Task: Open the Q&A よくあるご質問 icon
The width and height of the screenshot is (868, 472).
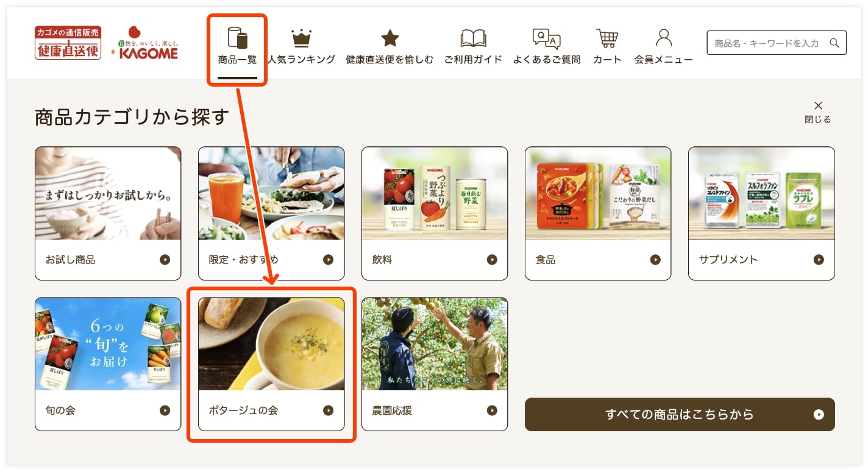Action: [x=546, y=38]
